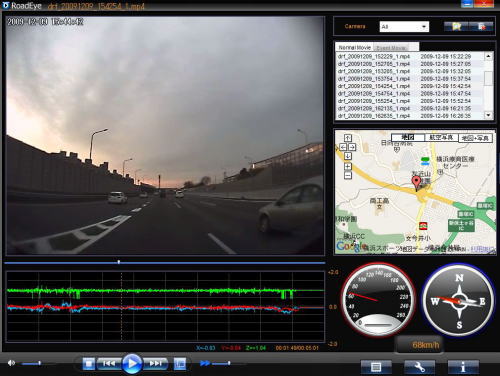500x376 pixels.
Task: Skip to the previous video file
Action: point(109,363)
